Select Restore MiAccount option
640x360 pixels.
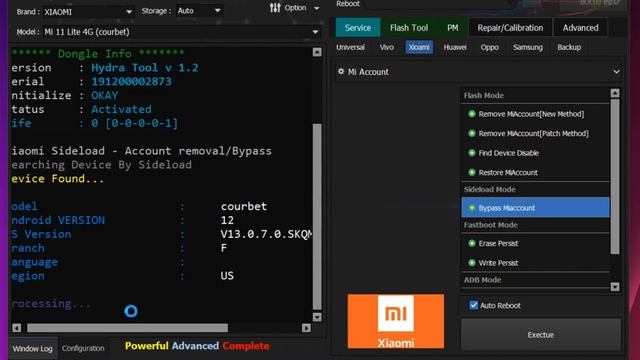(508, 173)
